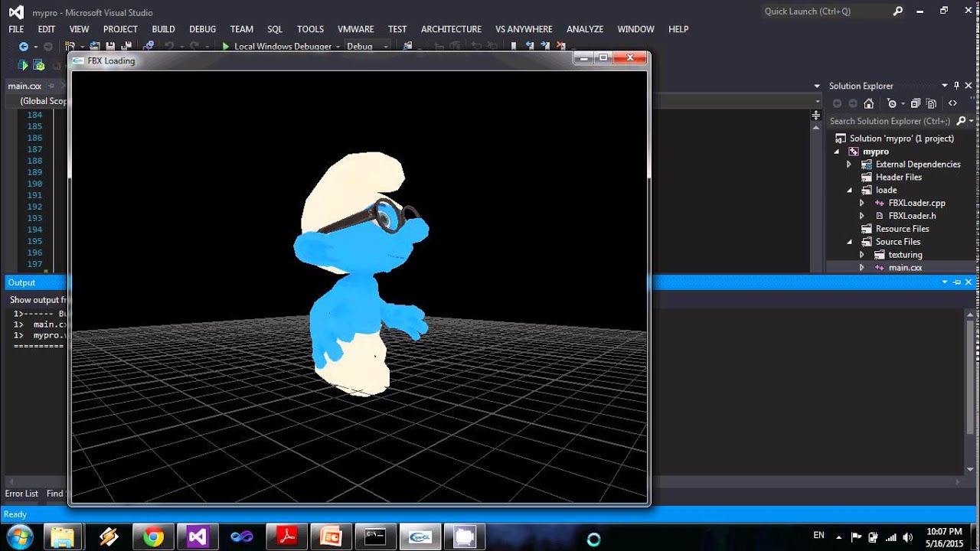Expand the FBXLoader.h node
The height and width of the screenshot is (551, 980).
pos(862,216)
